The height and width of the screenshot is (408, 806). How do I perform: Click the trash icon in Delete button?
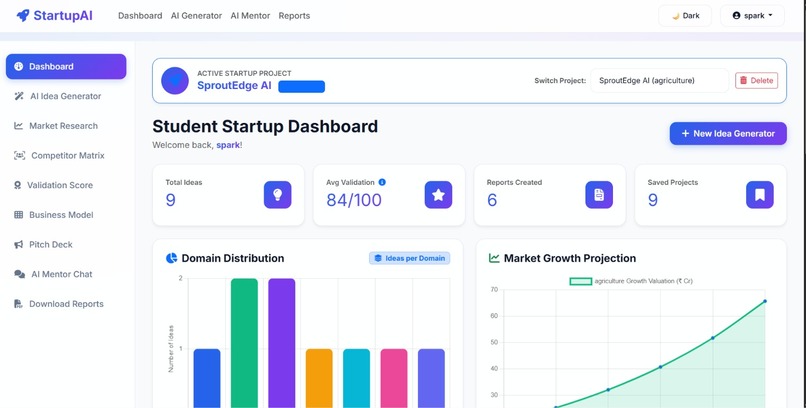[x=743, y=81]
